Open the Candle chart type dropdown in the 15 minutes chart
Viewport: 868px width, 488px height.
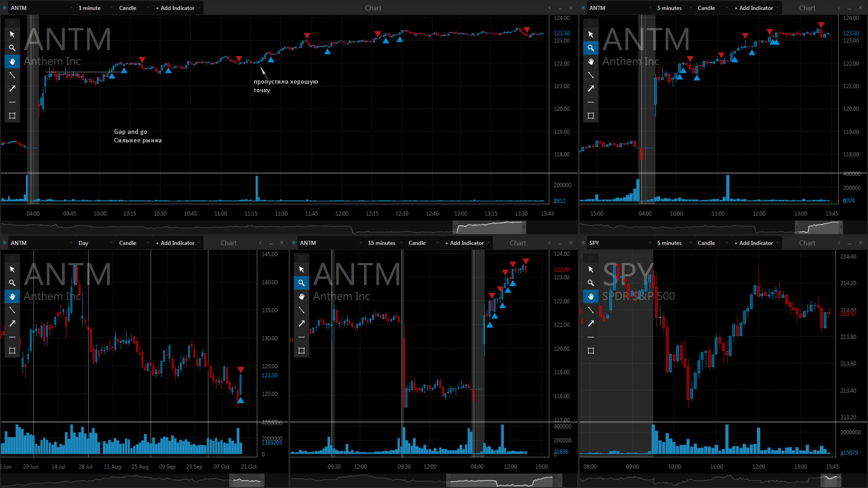(423, 243)
